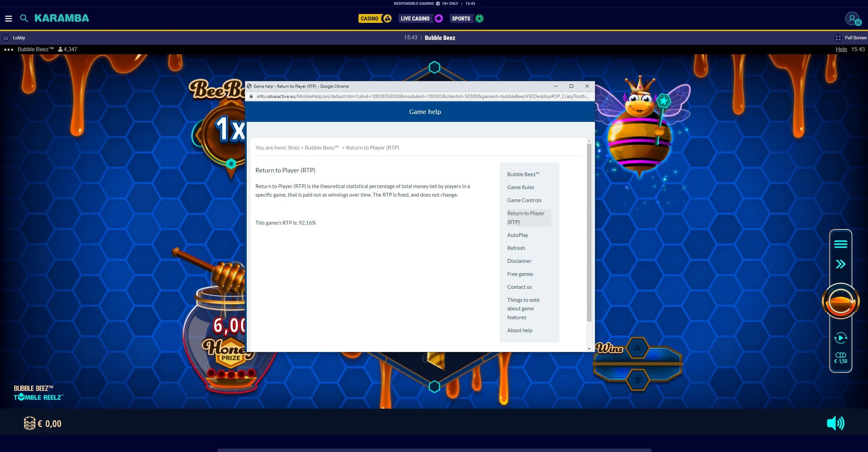
Task: Open the About help link
Action: 519,330
